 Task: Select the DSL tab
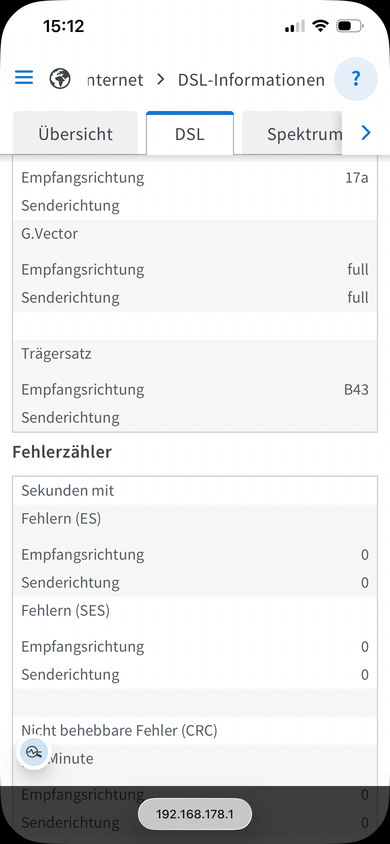pyautogui.click(x=190, y=133)
